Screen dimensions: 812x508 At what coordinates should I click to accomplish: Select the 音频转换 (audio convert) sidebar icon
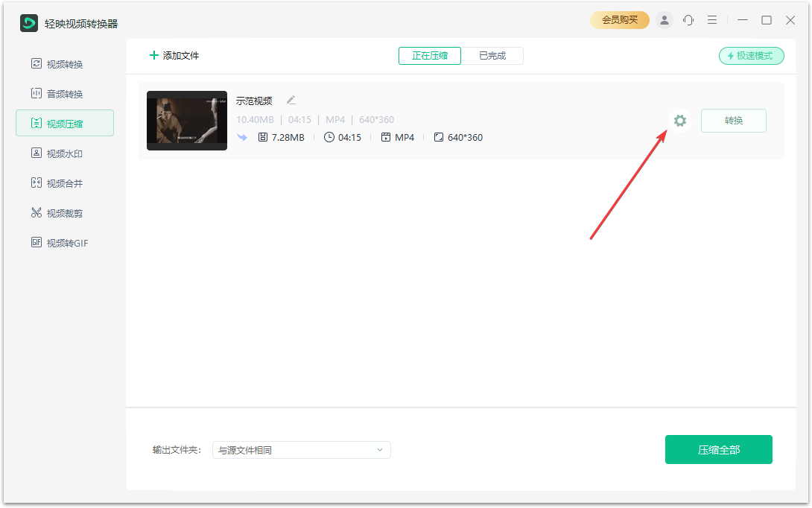pos(65,93)
